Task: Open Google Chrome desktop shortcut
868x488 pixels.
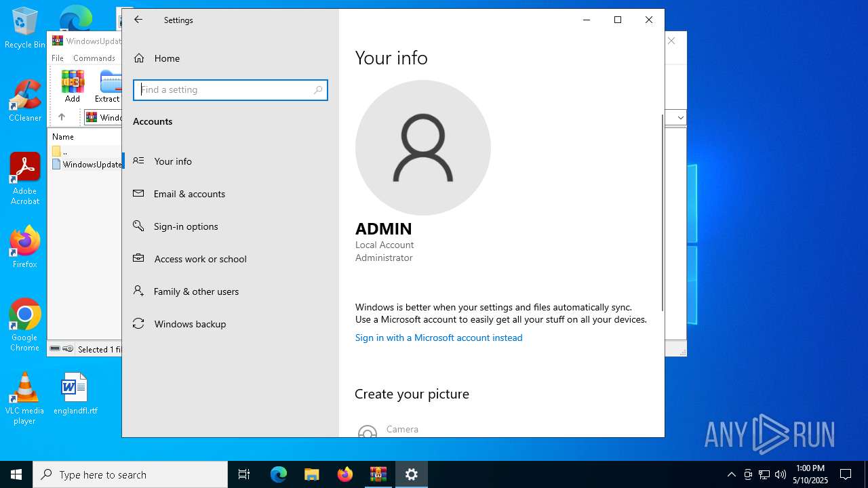Action: pos(25,325)
